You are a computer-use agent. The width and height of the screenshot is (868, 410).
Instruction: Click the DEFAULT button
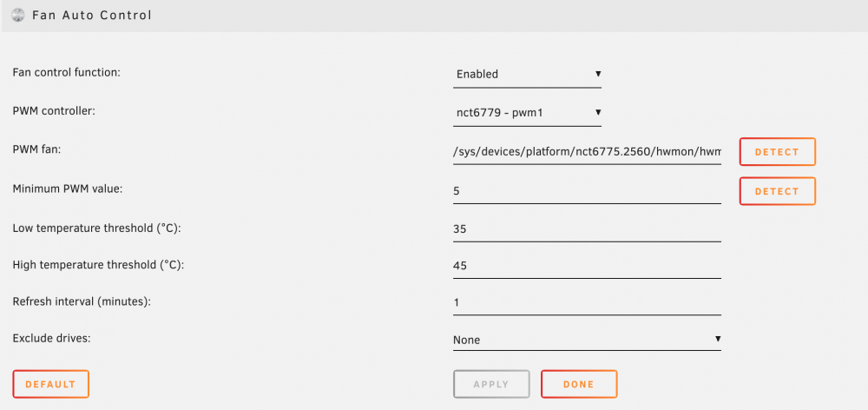tap(50, 384)
